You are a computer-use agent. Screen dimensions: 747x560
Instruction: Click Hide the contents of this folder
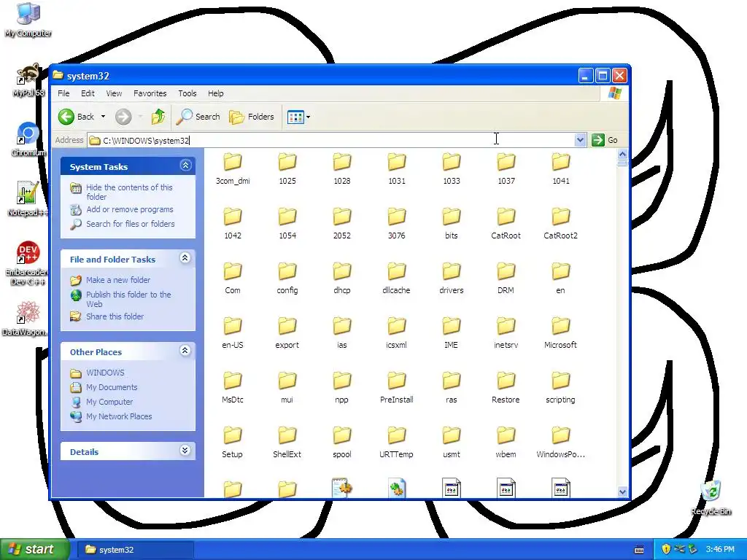[129, 192]
